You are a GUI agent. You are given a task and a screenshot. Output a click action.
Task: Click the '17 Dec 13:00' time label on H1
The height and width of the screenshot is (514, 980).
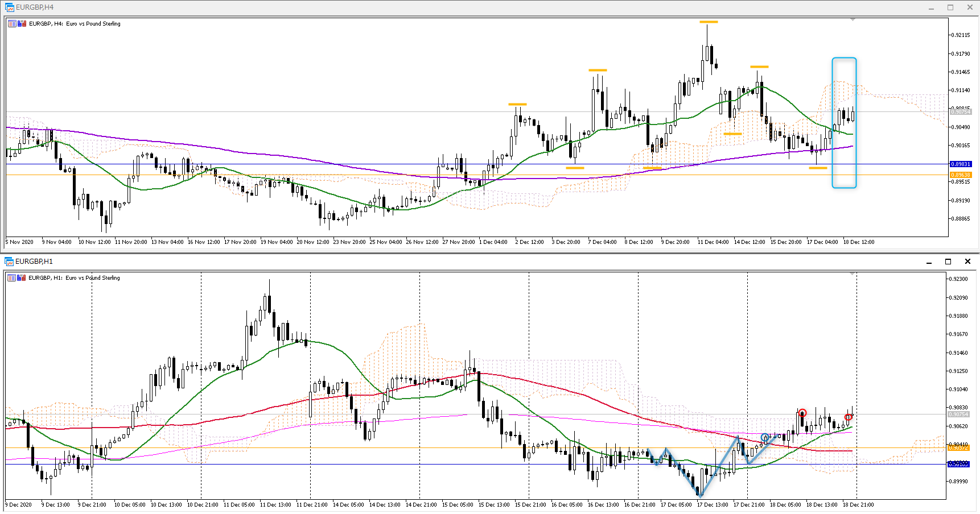point(713,505)
